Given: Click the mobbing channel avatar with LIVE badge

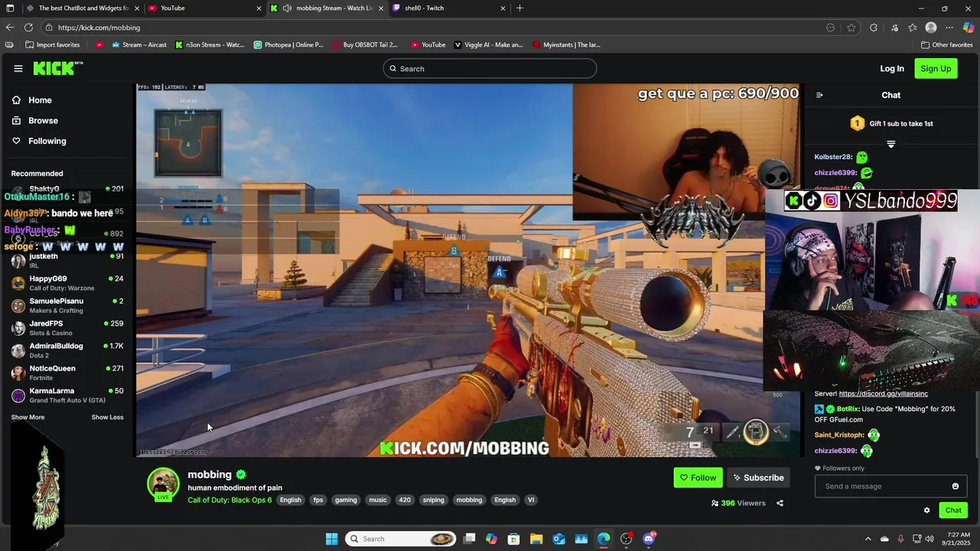Looking at the screenshot, I should coord(163,484).
